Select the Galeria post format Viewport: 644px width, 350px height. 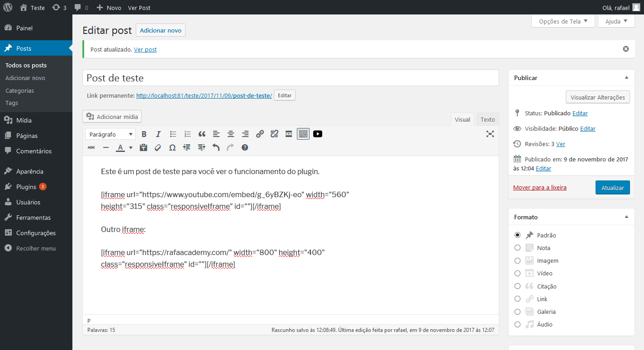[518, 312]
